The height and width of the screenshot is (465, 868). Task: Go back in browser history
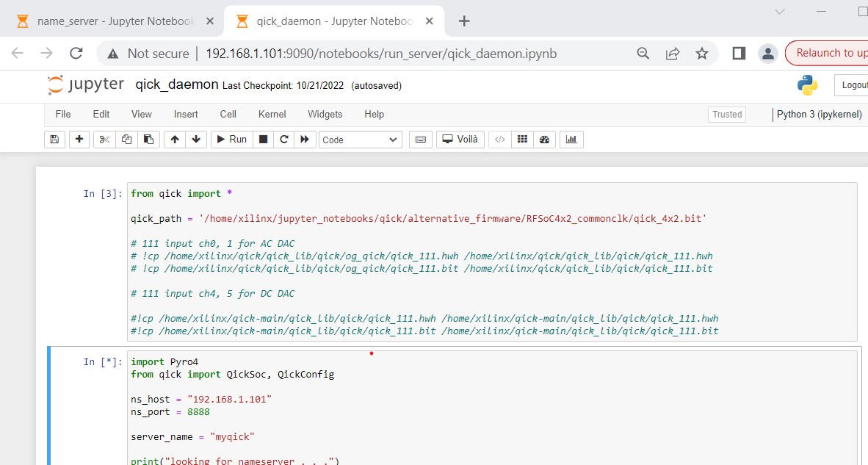pos(17,53)
